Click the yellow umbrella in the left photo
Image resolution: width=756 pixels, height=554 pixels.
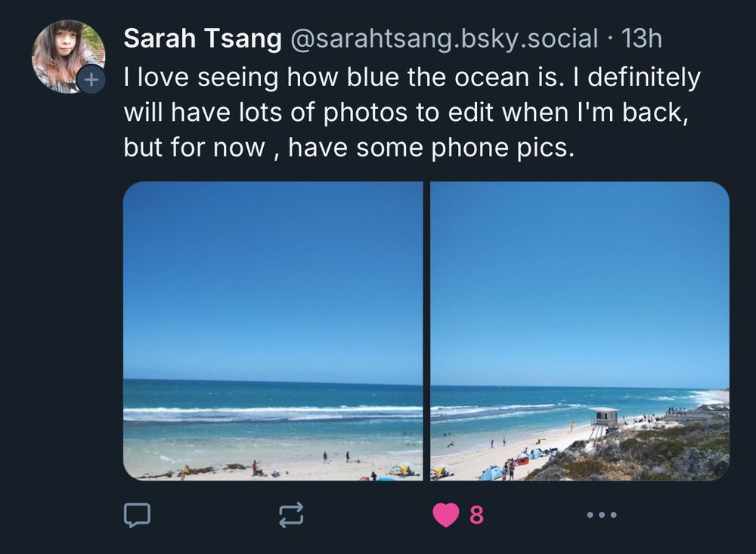point(402,468)
